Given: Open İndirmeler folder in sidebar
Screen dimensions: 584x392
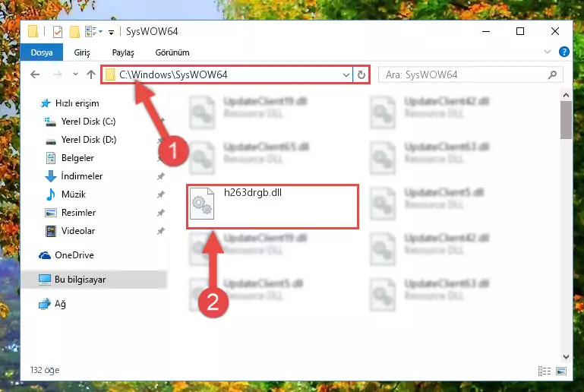Looking at the screenshot, I should [x=74, y=176].
